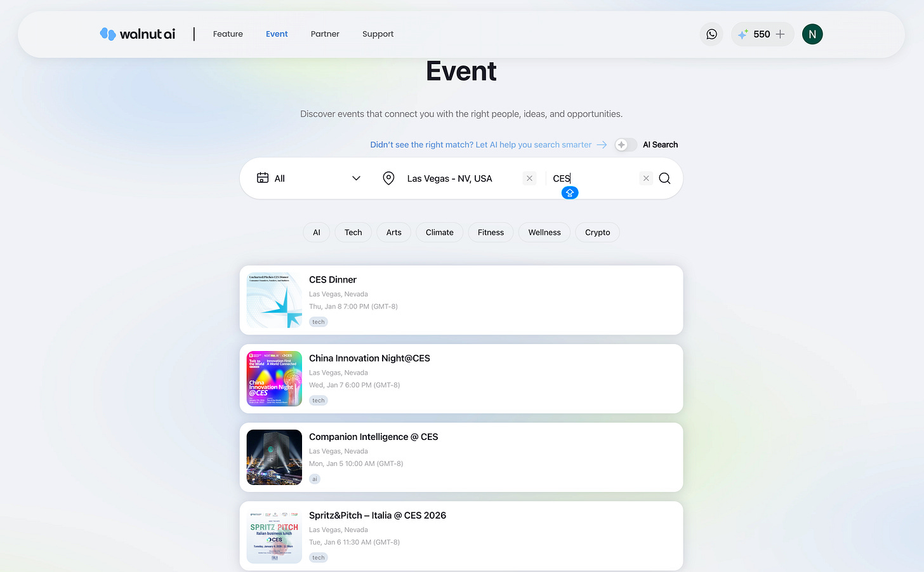Select the Arts category chip
The height and width of the screenshot is (572, 924).
tap(394, 232)
